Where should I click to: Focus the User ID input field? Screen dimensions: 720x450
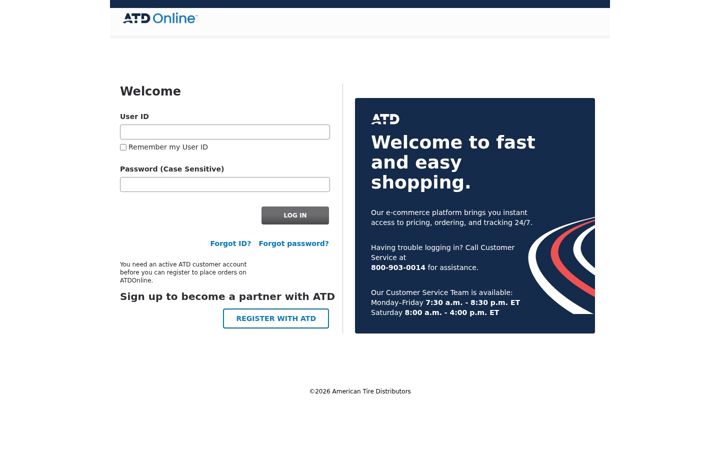coord(225,132)
